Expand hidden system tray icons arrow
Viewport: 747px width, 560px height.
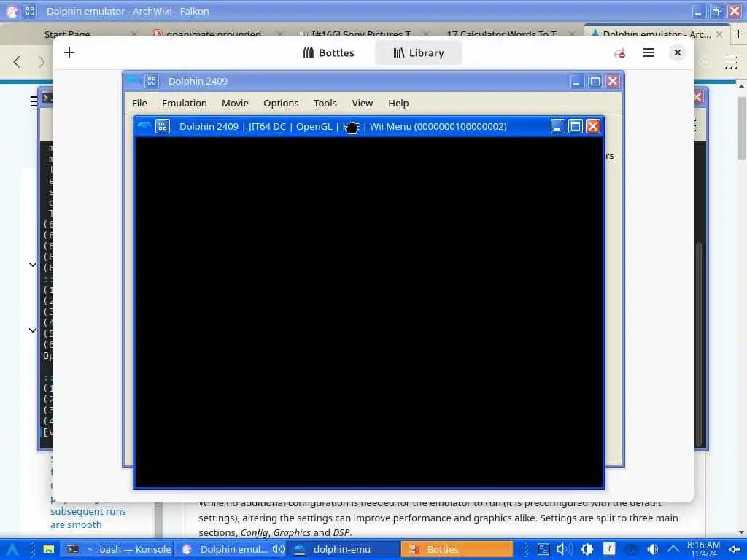pyautogui.click(x=673, y=549)
